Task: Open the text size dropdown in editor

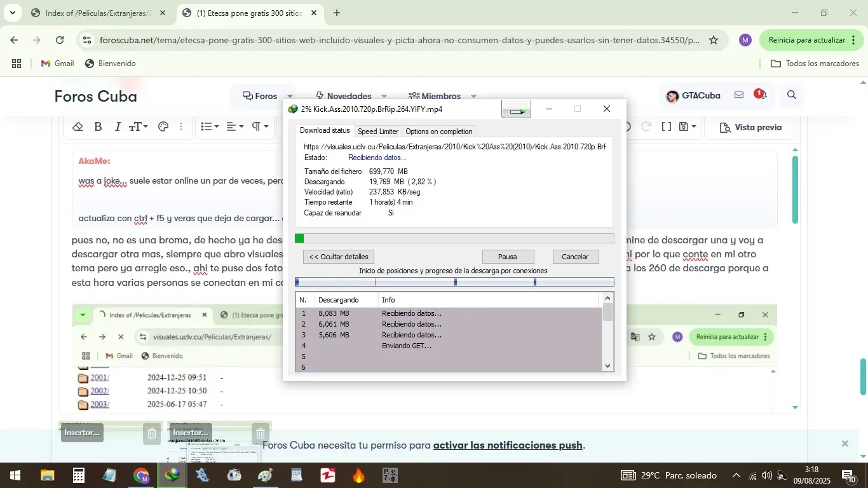Action: pos(138,127)
